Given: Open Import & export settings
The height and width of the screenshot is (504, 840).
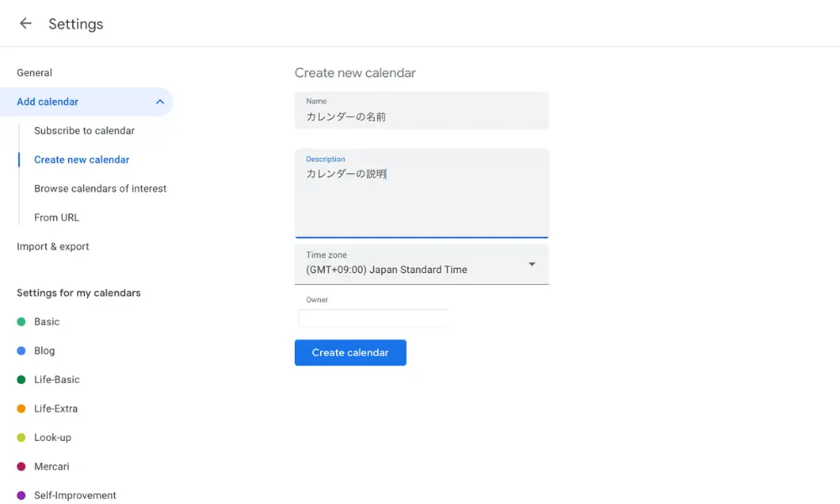Looking at the screenshot, I should pos(52,246).
